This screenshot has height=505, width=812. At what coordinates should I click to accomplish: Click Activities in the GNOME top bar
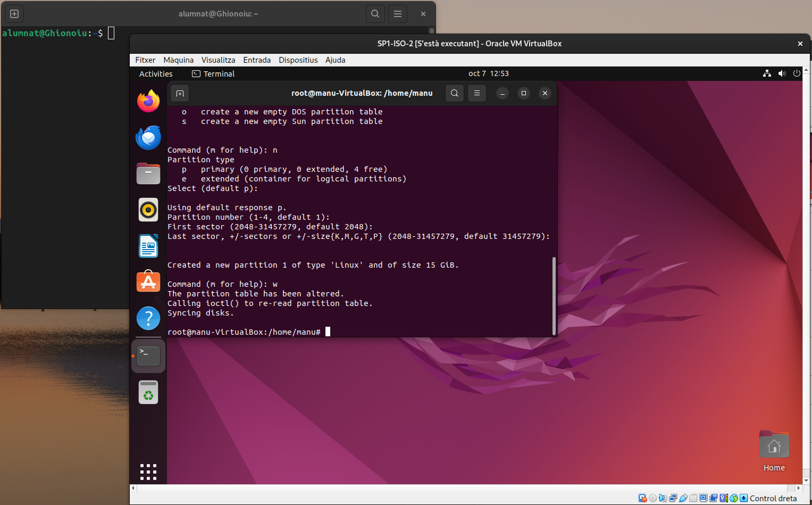[x=156, y=74]
